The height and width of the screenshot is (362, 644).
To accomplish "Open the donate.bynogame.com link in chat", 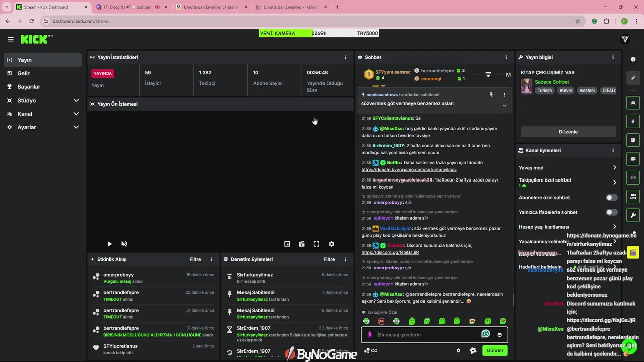I will click(x=409, y=170).
